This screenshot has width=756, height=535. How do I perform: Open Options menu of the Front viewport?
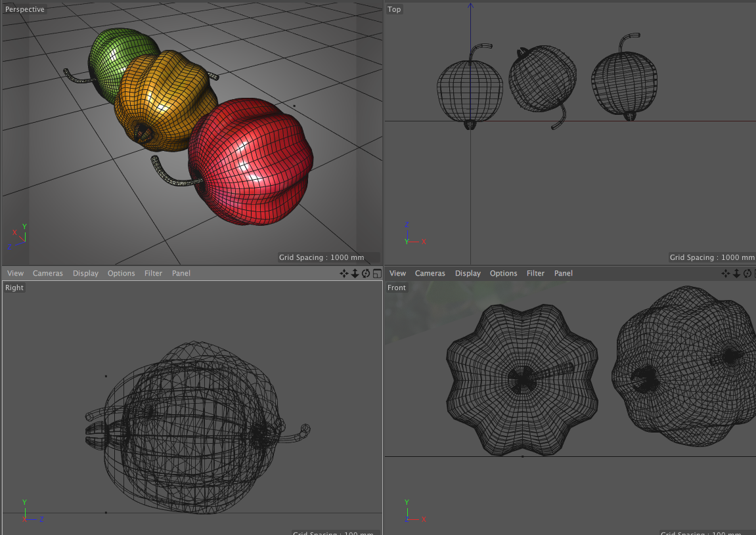point(503,273)
